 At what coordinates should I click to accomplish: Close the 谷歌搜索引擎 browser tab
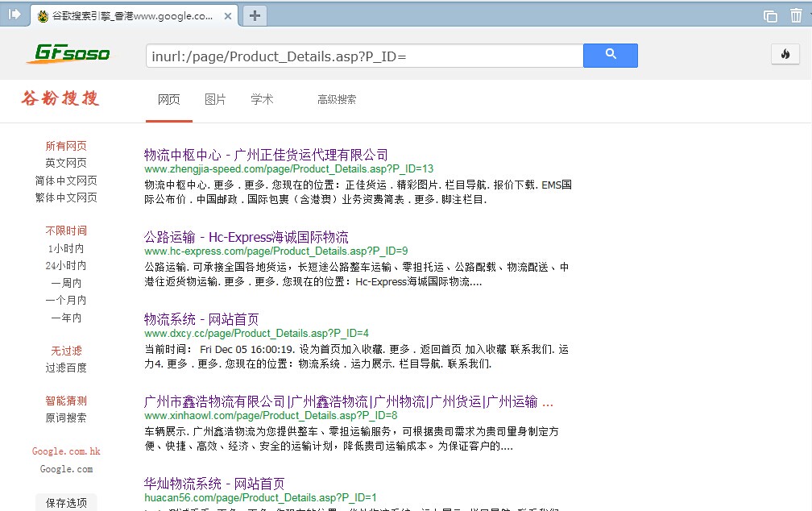coord(227,16)
